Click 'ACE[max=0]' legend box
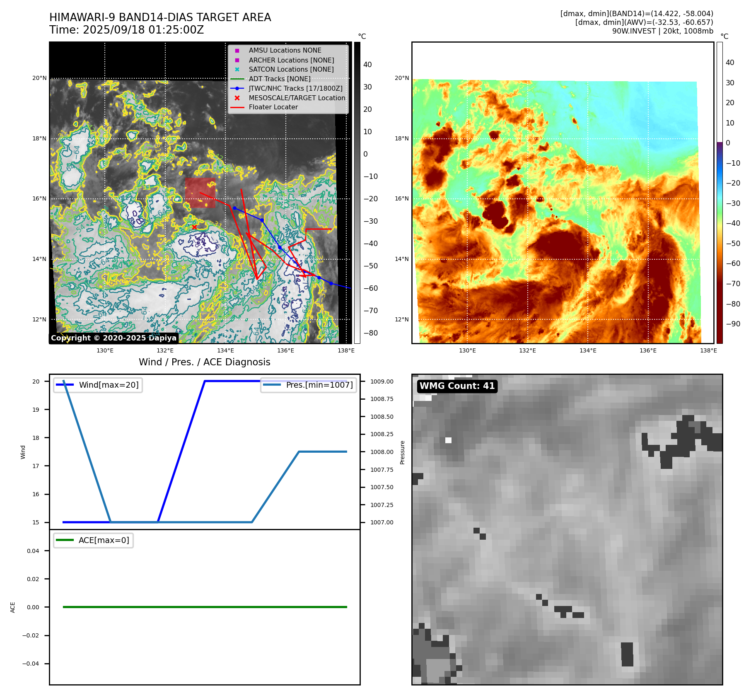Image resolution: width=751 pixels, height=700 pixels. 93,540
